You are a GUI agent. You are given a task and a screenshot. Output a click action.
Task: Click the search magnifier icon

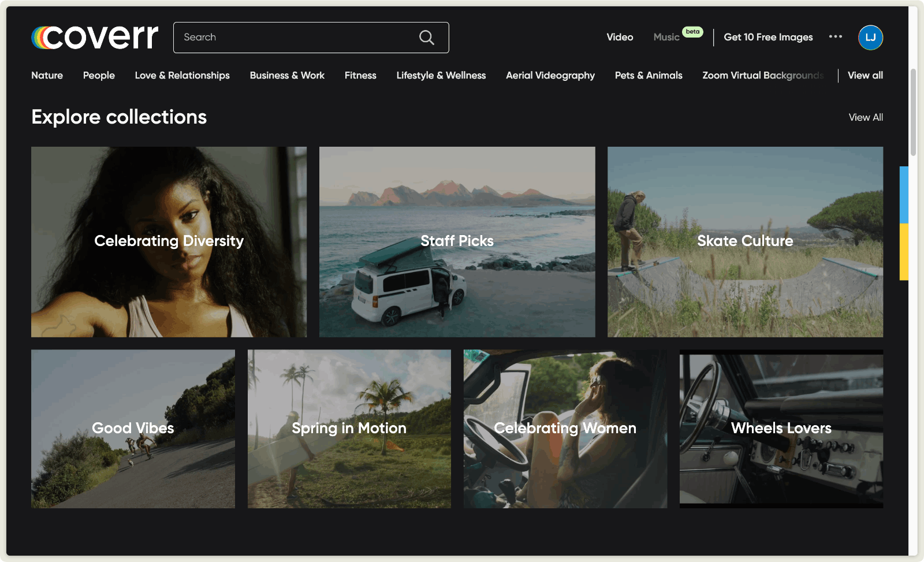[x=426, y=38]
